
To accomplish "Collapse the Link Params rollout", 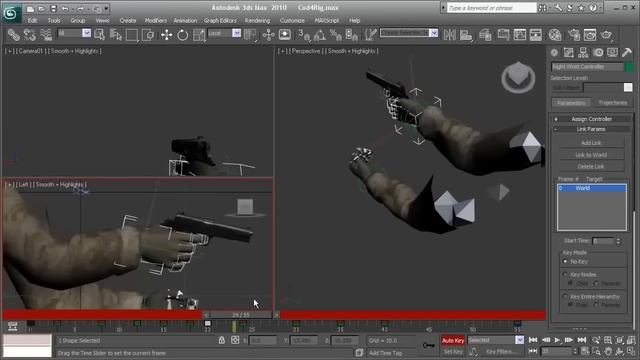I will point(591,129).
